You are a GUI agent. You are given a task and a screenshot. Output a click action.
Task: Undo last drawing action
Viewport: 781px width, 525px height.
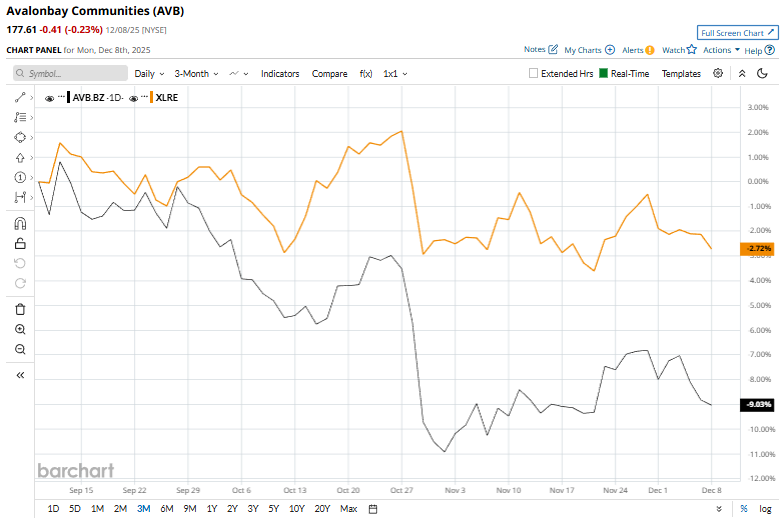(x=20, y=263)
